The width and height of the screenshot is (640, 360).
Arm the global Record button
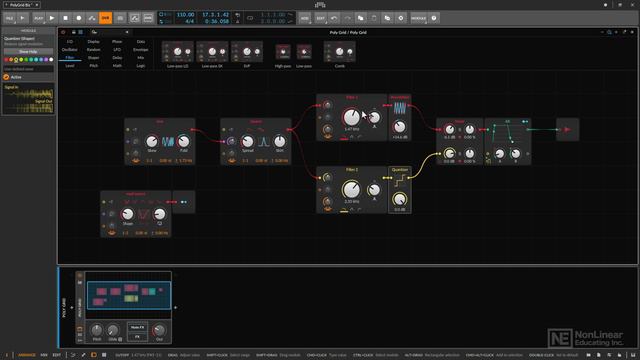pyautogui.click(x=79, y=18)
